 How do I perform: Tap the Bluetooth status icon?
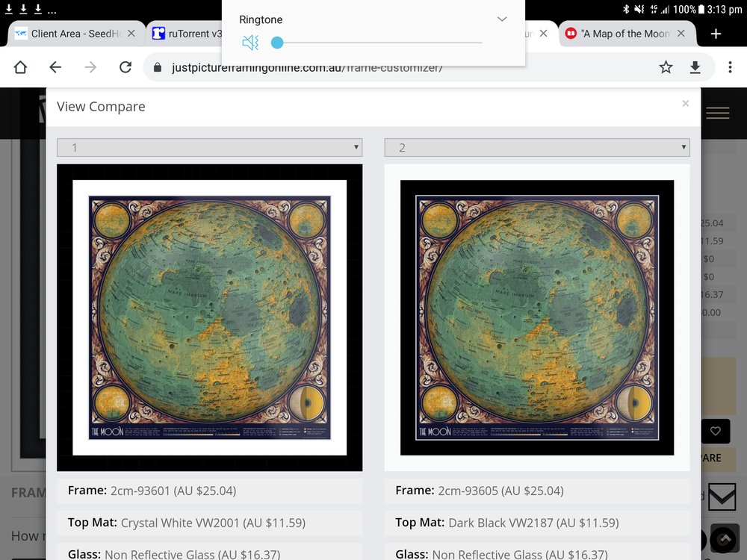click(626, 9)
